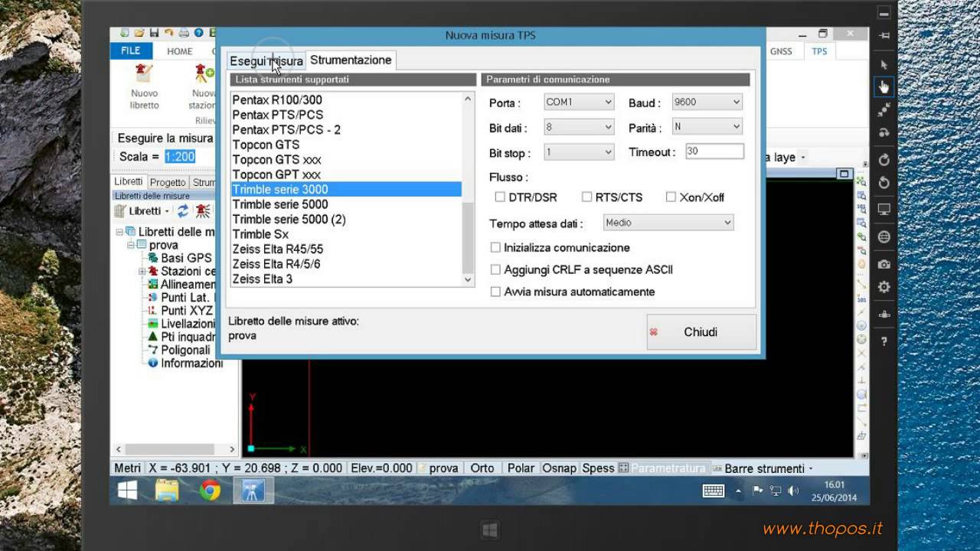Click the clockwise rotate icon in sidebar
The image size is (980, 551).
pos(884,159)
